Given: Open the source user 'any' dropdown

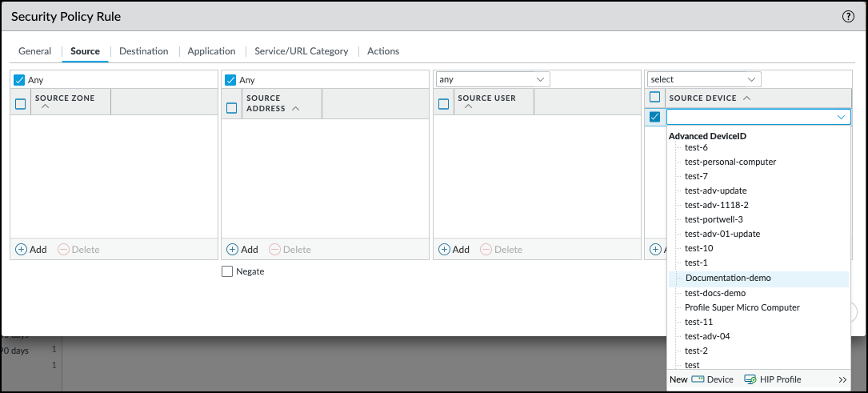Looking at the screenshot, I should click(x=492, y=79).
